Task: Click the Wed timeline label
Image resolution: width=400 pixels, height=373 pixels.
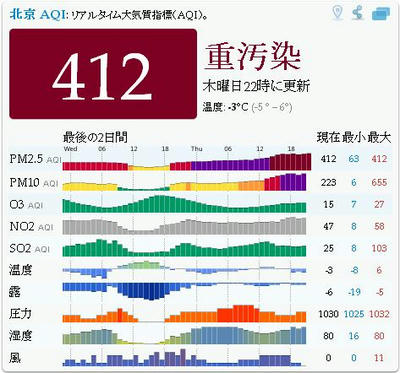Action: click(x=70, y=149)
